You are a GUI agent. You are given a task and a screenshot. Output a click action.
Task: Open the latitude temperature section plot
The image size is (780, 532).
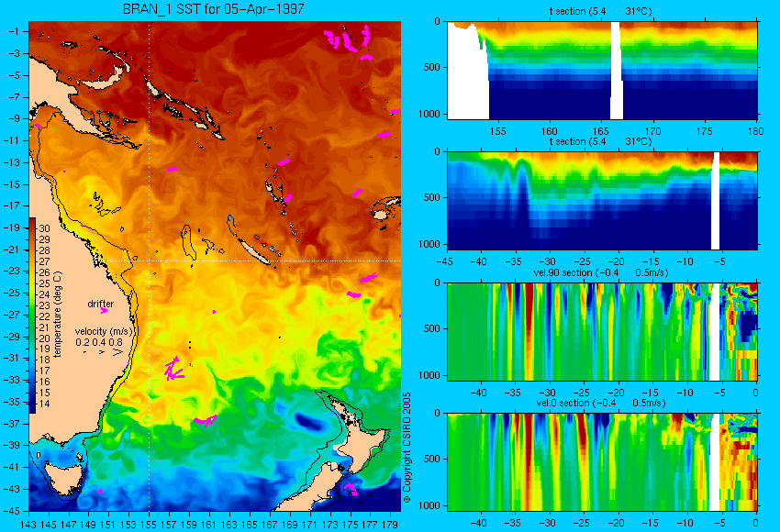pos(602,200)
